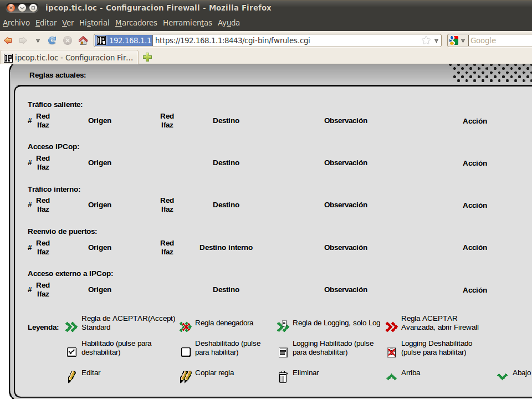Click the Logging Habilitado document icon
This screenshot has width=532, height=399.
283,352
